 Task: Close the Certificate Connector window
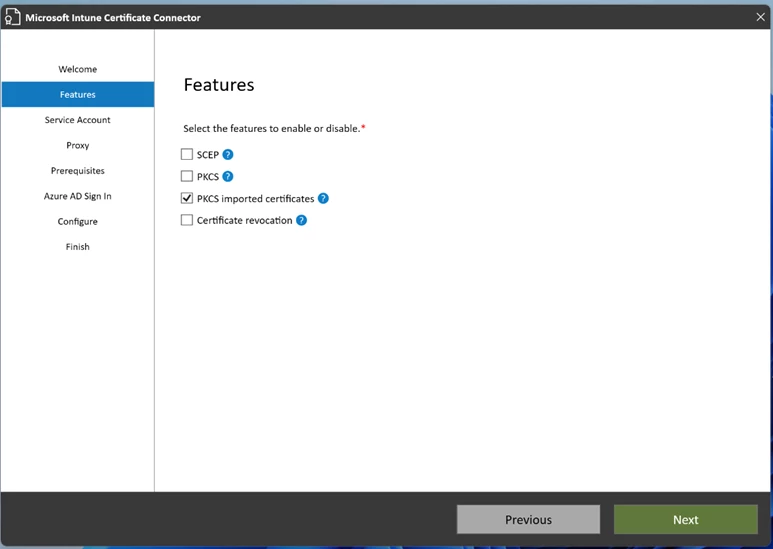761,17
